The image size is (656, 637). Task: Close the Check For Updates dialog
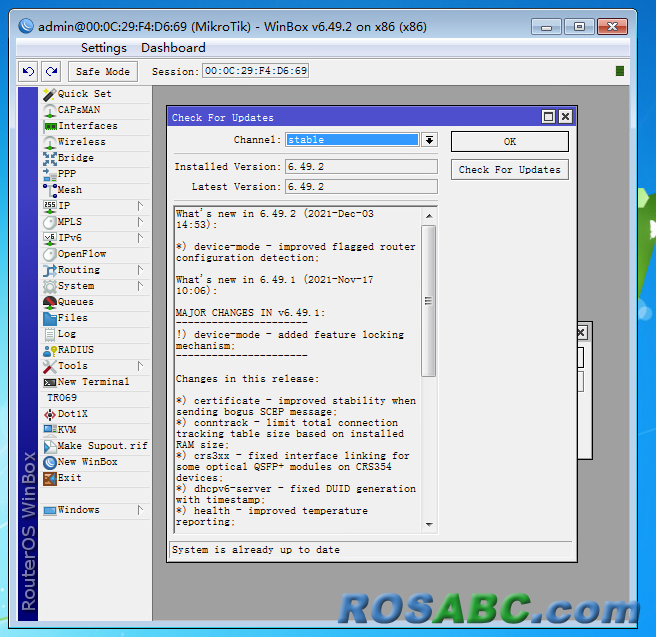coord(565,116)
